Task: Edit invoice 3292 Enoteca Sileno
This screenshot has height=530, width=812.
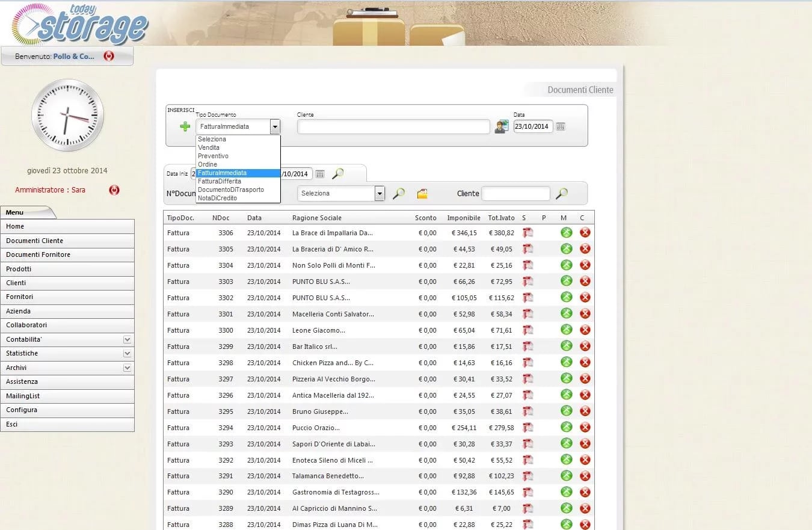Action: pyautogui.click(x=566, y=460)
